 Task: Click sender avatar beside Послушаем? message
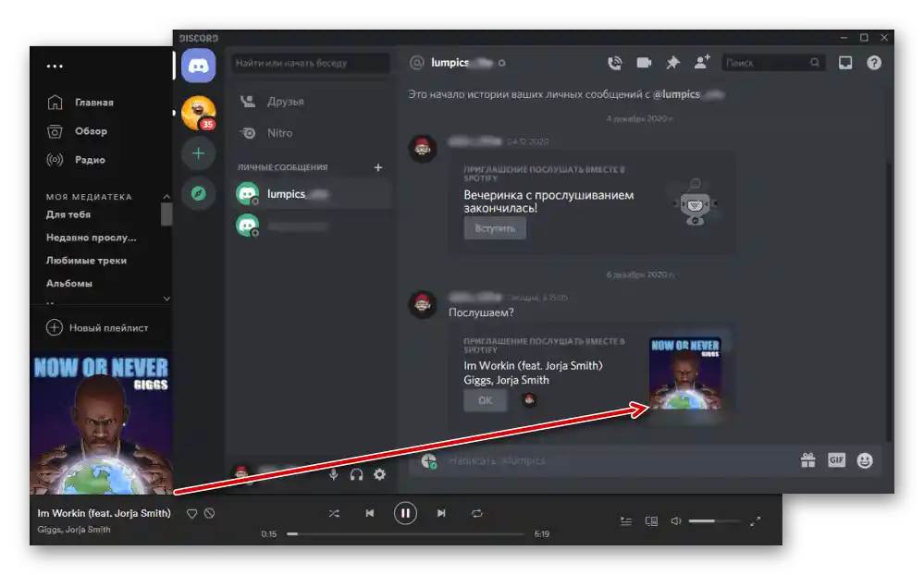423,304
